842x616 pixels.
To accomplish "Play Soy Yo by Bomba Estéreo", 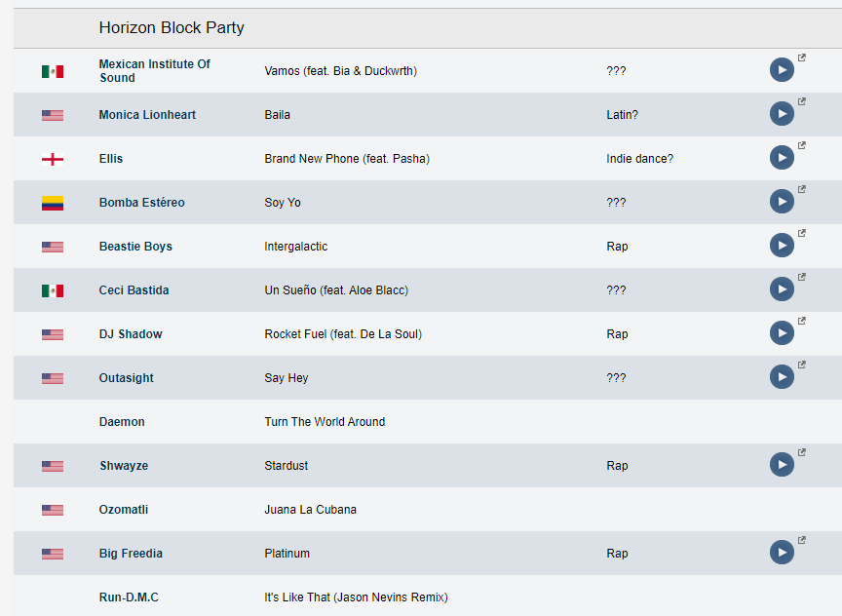I will click(782, 202).
